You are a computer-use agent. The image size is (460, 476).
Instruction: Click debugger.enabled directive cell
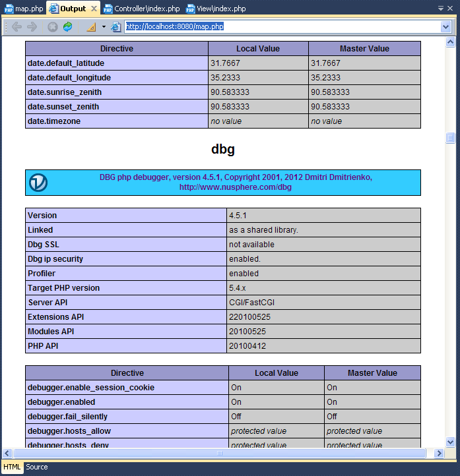tap(127, 402)
